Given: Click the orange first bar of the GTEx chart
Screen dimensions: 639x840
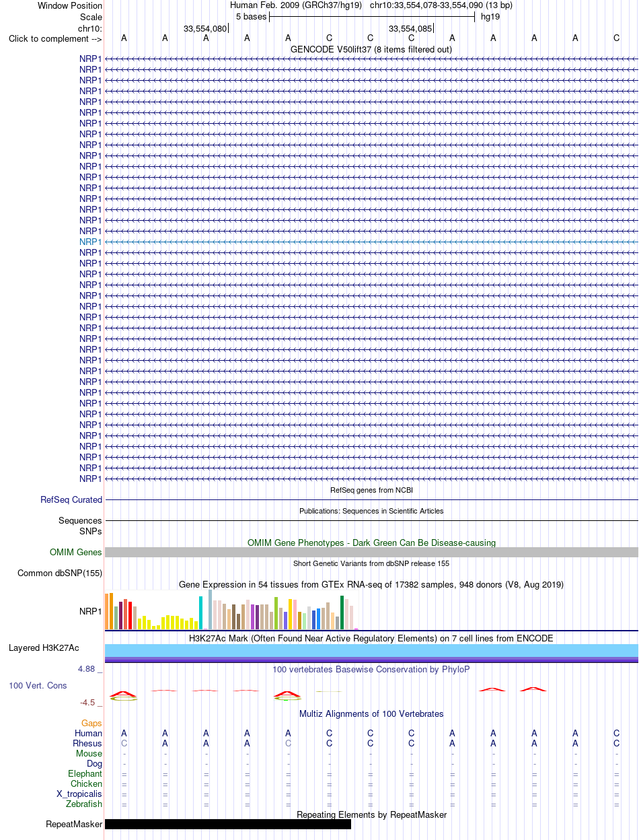Looking at the screenshot, I should pos(106,612).
